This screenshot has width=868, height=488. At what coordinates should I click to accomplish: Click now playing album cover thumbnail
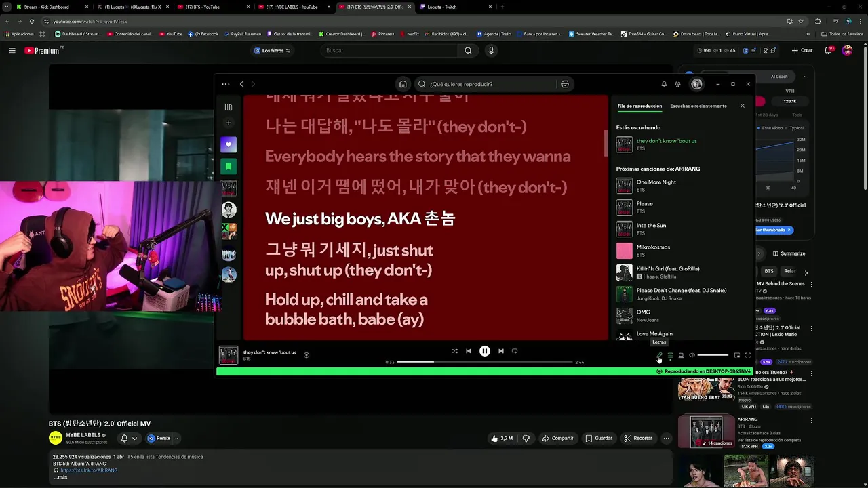tap(229, 355)
